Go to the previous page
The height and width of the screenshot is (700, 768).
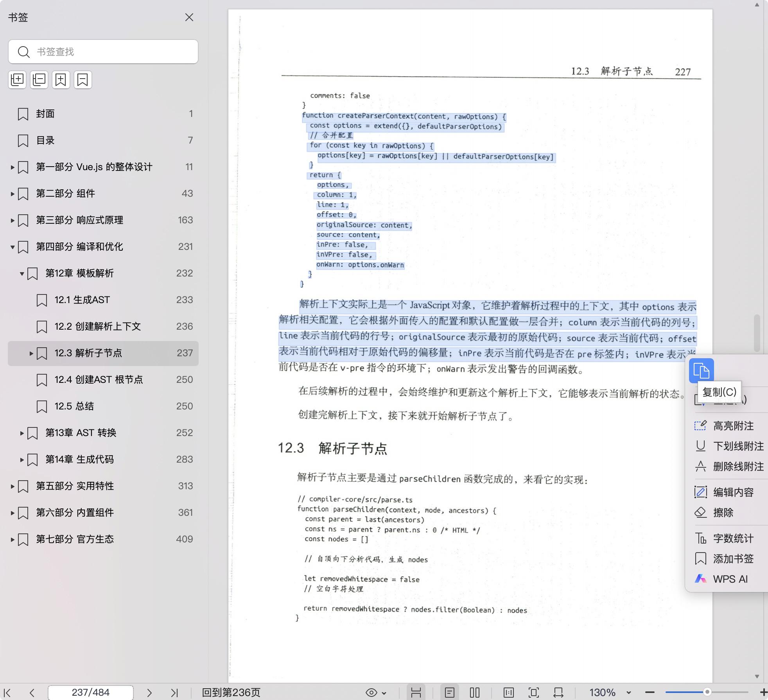click(x=32, y=693)
